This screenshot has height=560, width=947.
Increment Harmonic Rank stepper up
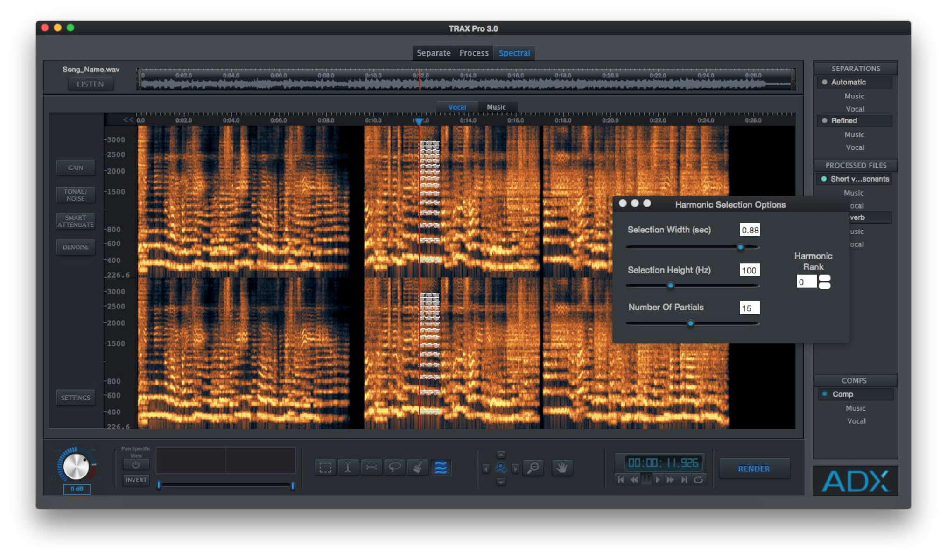pos(825,278)
